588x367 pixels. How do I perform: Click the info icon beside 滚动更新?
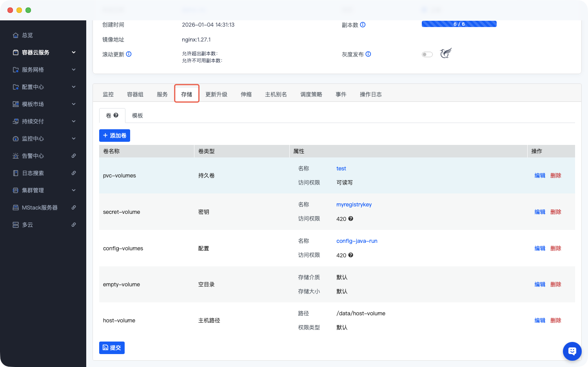(129, 54)
